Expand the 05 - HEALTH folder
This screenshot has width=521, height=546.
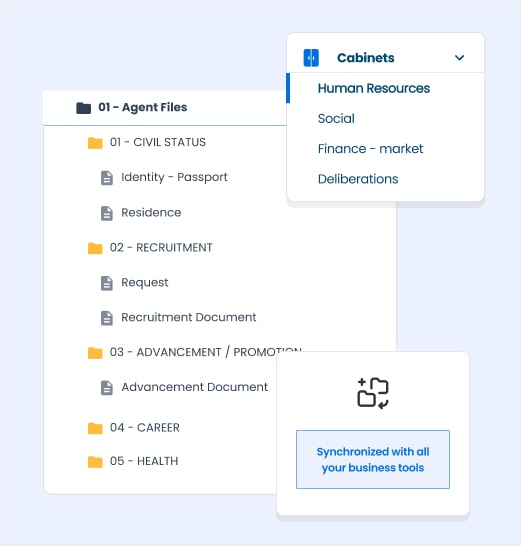click(144, 461)
